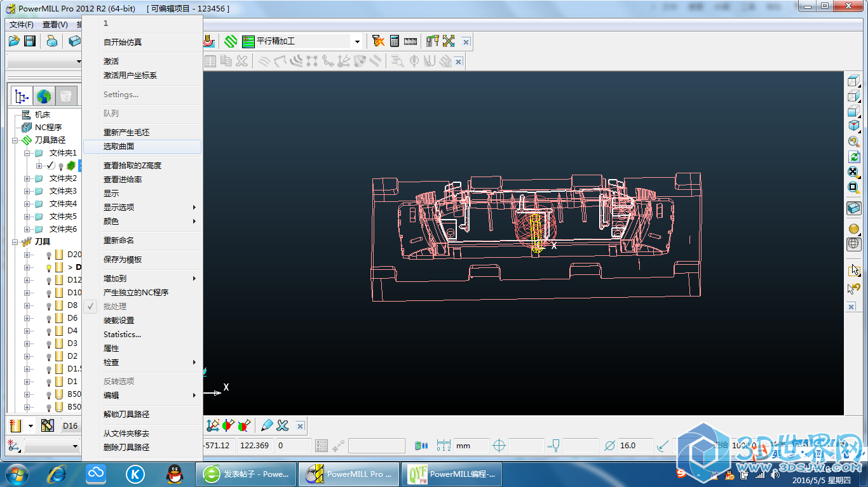Viewport: 868px width, 487px height.
Task: Click the refresh view green arrows icon
Action: pos(853,156)
